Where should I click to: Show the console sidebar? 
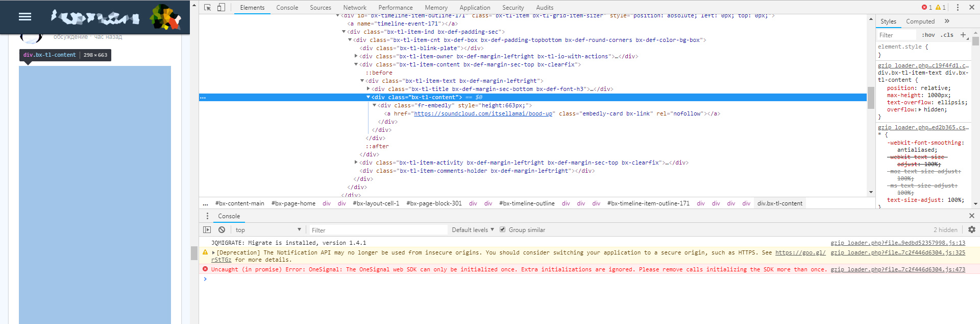click(x=207, y=230)
